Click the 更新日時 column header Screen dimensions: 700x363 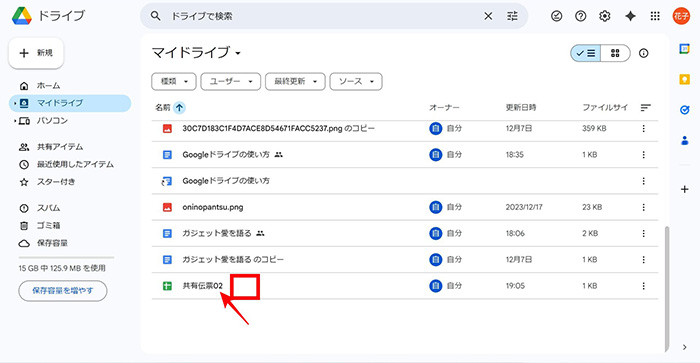tap(521, 108)
